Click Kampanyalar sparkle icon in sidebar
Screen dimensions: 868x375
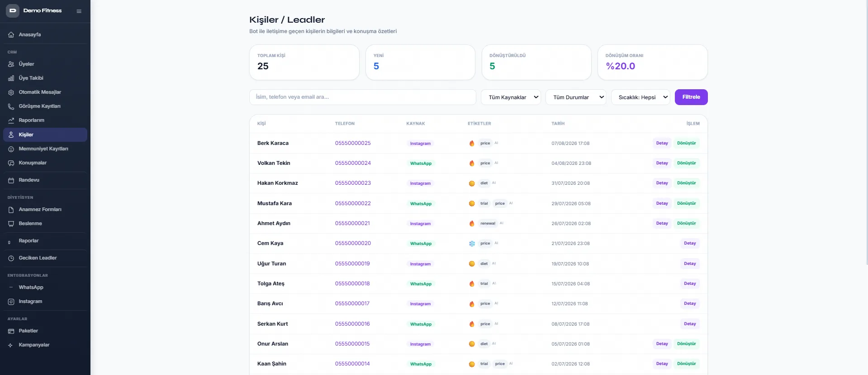tap(11, 345)
